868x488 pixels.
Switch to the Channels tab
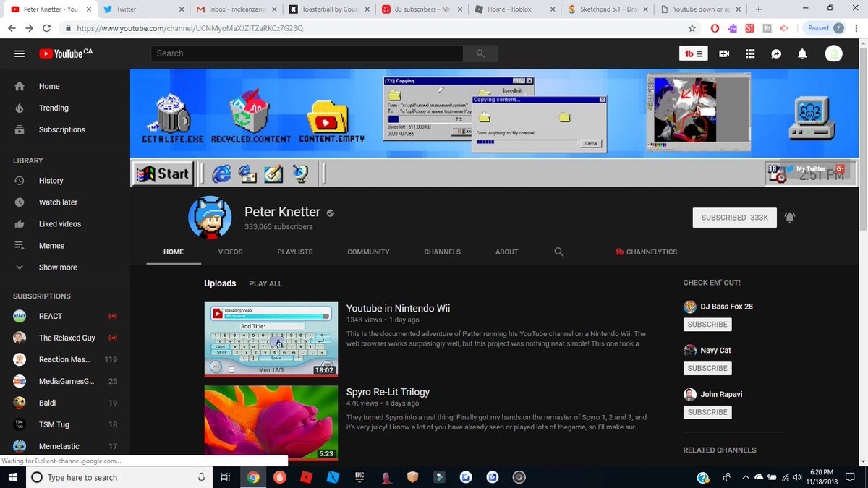[443, 252]
